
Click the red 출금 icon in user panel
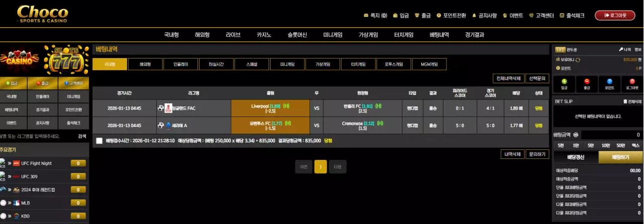(x=587, y=81)
